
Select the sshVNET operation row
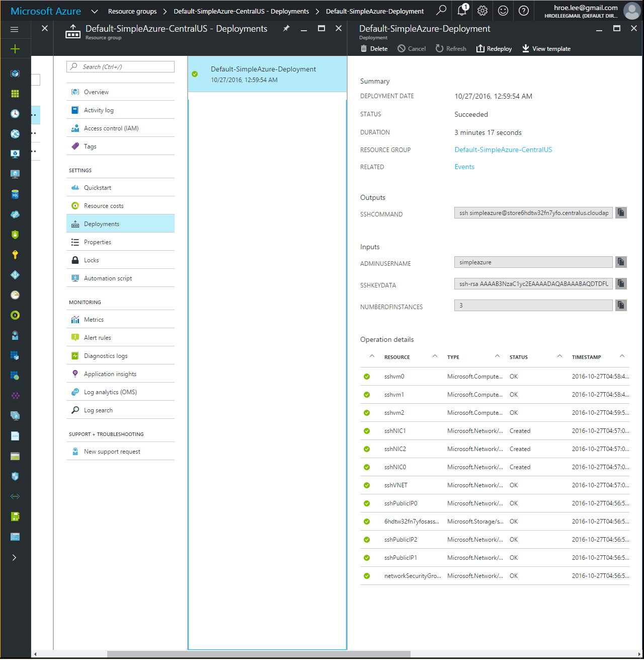[x=495, y=485]
